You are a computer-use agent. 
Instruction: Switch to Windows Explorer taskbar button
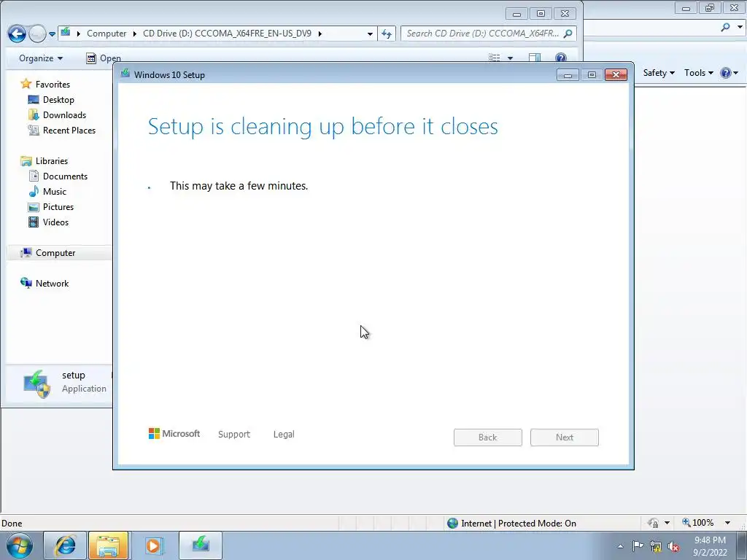pos(108,545)
